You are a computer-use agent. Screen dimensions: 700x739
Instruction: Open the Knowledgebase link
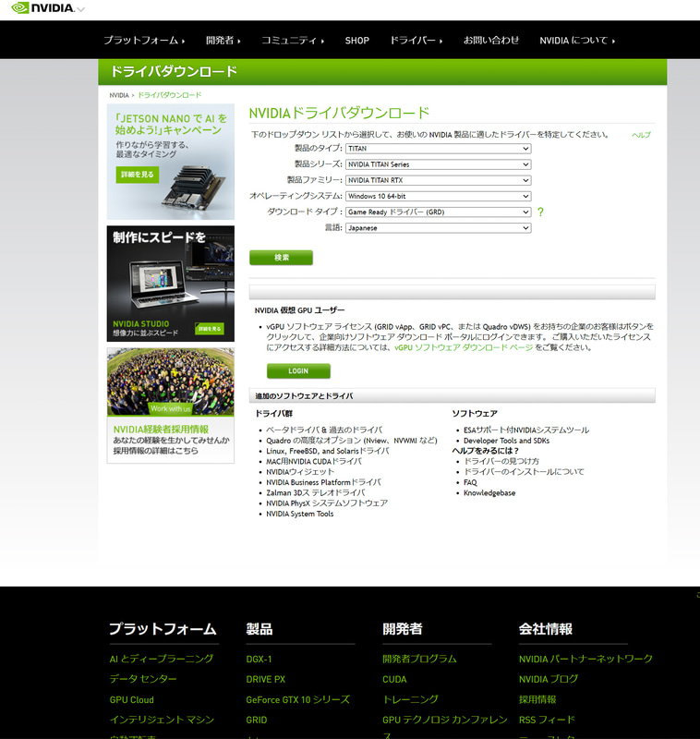pos(489,493)
